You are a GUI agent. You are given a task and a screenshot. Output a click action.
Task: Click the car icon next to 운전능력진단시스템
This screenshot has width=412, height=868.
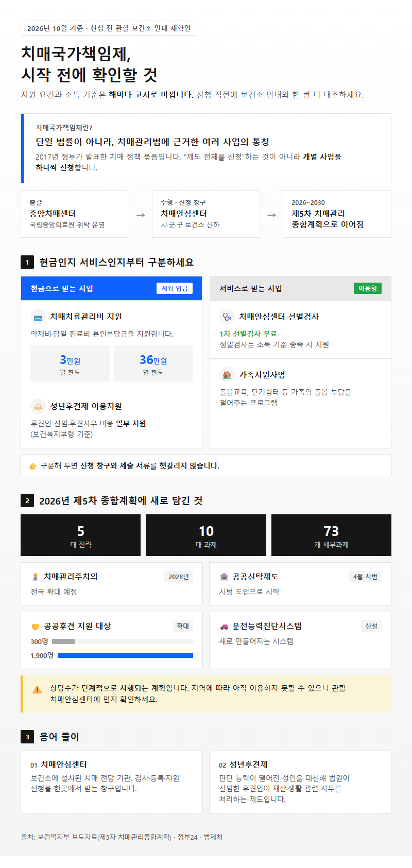224,626
